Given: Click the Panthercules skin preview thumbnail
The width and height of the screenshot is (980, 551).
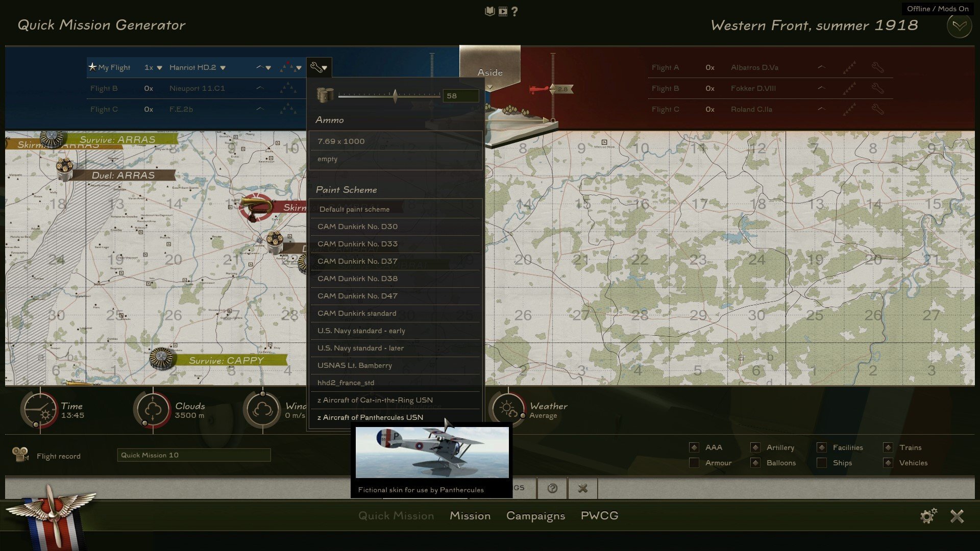Looking at the screenshot, I should click(432, 453).
